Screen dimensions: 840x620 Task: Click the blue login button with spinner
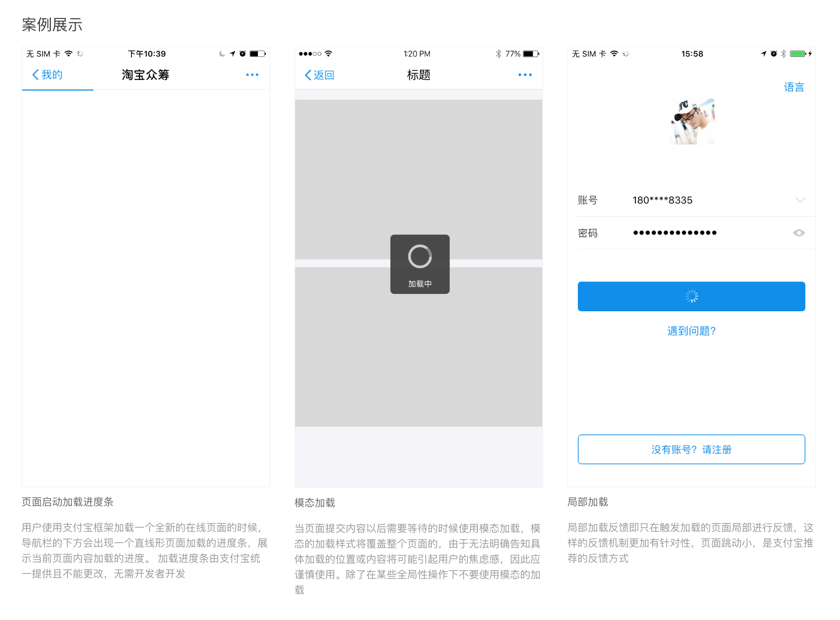(692, 296)
